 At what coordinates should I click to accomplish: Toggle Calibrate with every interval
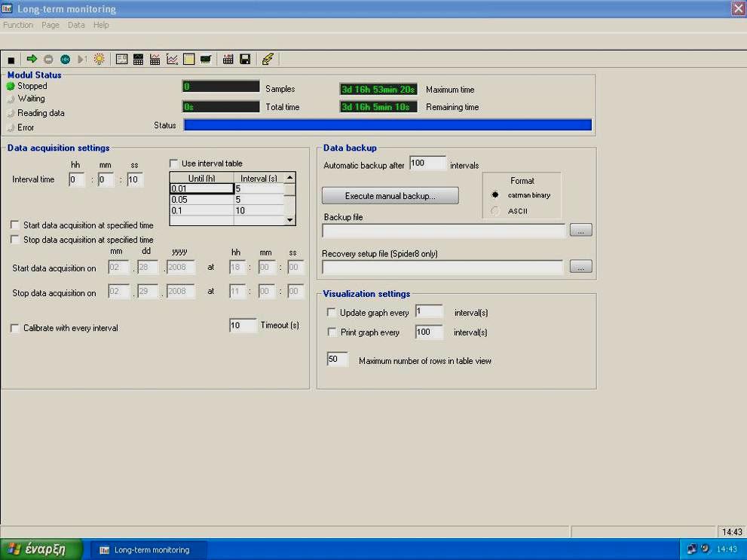coord(15,328)
